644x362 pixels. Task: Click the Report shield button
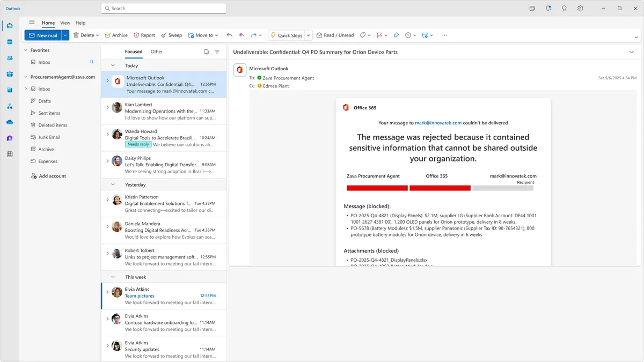(x=144, y=35)
